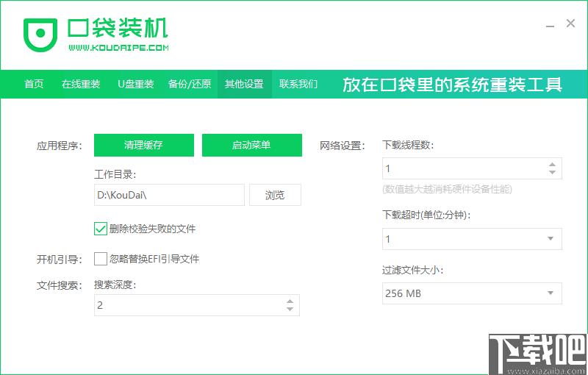Minimize the window with the dash icon
Screen dimensions: 588x375
(x=549, y=24)
